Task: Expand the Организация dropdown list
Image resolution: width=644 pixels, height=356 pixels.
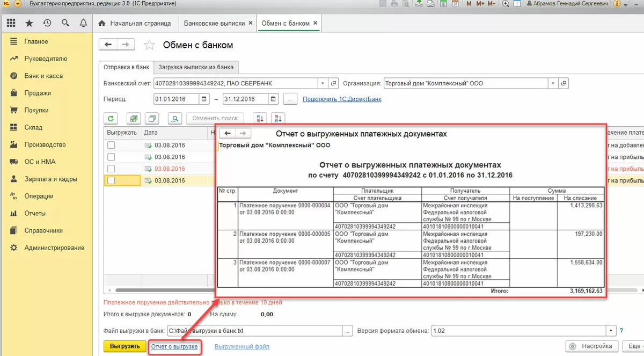Action: click(x=553, y=84)
